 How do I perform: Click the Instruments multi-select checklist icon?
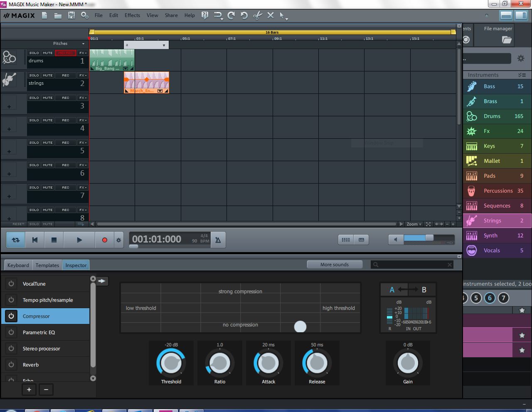coord(522,75)
